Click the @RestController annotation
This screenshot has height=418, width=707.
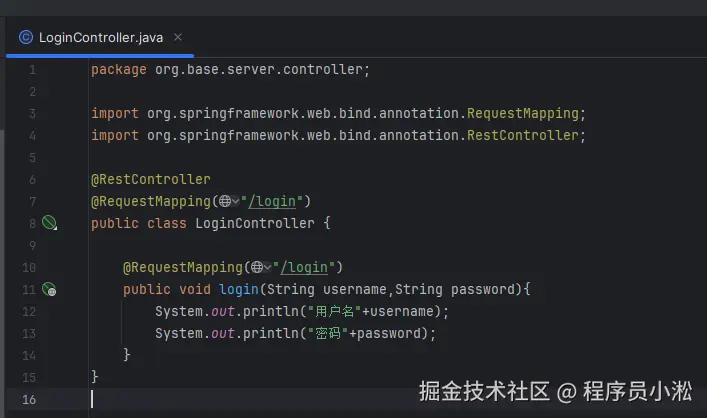tap(151, 179)
